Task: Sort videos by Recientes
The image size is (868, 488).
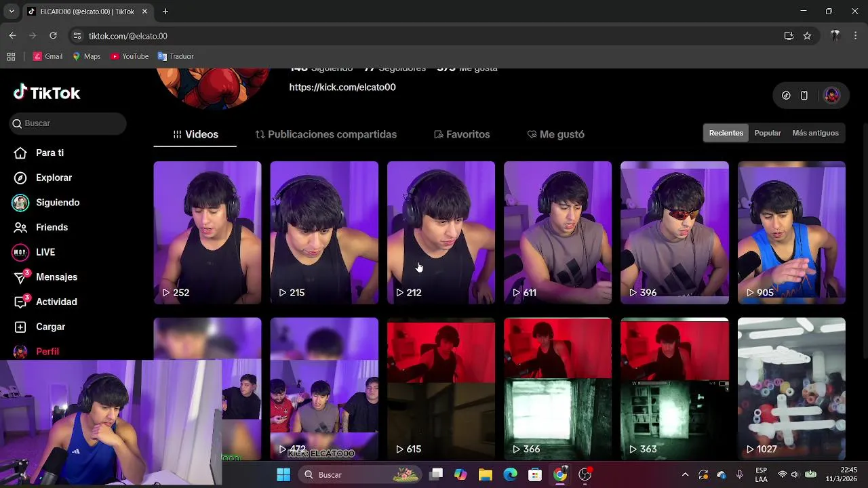Action: point(726,133)
